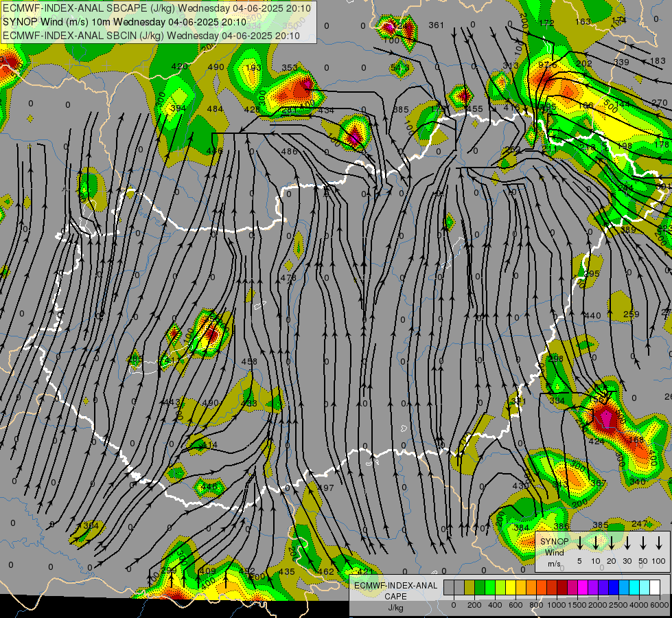Click the 50 m/s wind arrow symbol
Viewport: 672px width, 618px height.
point(643,543)
